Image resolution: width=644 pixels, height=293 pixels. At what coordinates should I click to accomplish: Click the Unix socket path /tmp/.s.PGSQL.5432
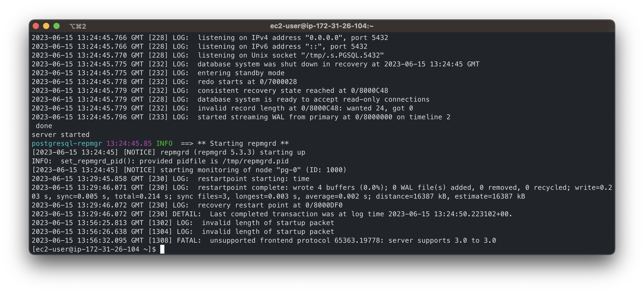pyautogui.click(x=342, y=55)
